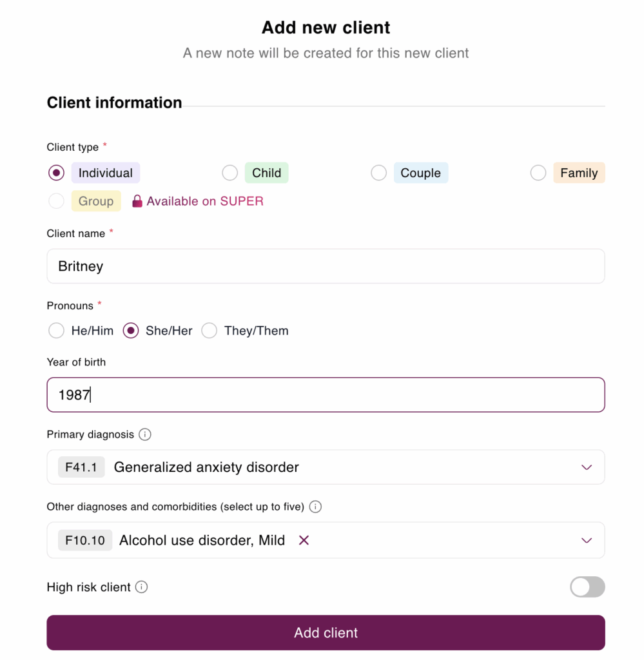Select He/Him pronouns
The image size is (644, 660).
(x=57, y=331)
